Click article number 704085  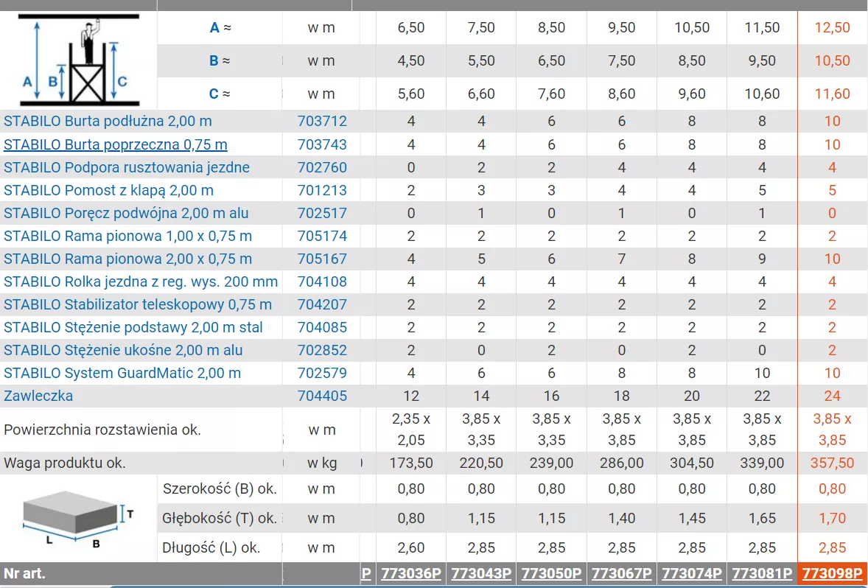(322, 327)
